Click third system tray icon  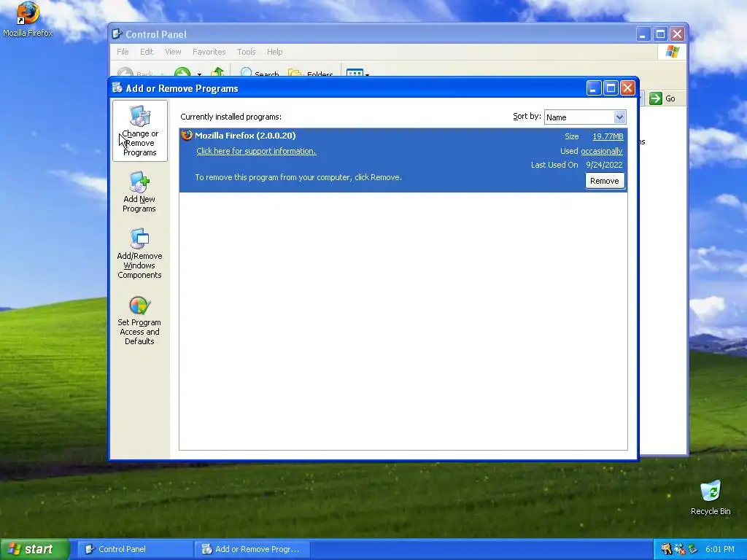click(692, 549)
